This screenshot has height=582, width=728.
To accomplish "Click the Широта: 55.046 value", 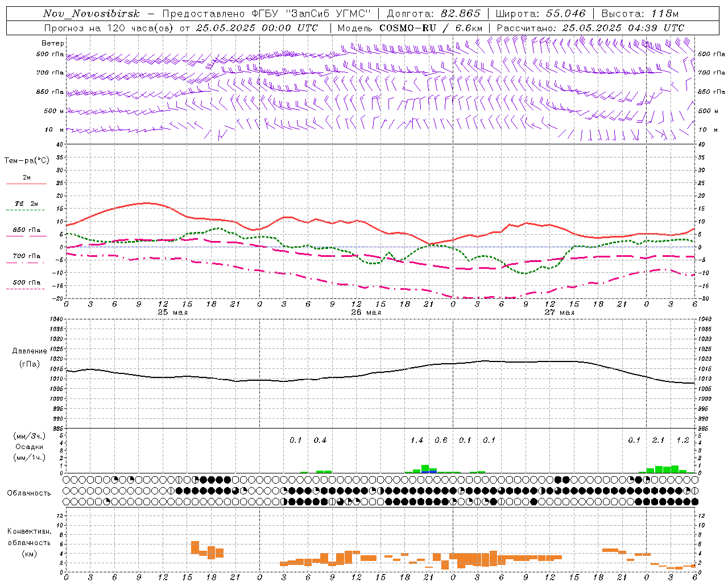I will pos(540,14).
